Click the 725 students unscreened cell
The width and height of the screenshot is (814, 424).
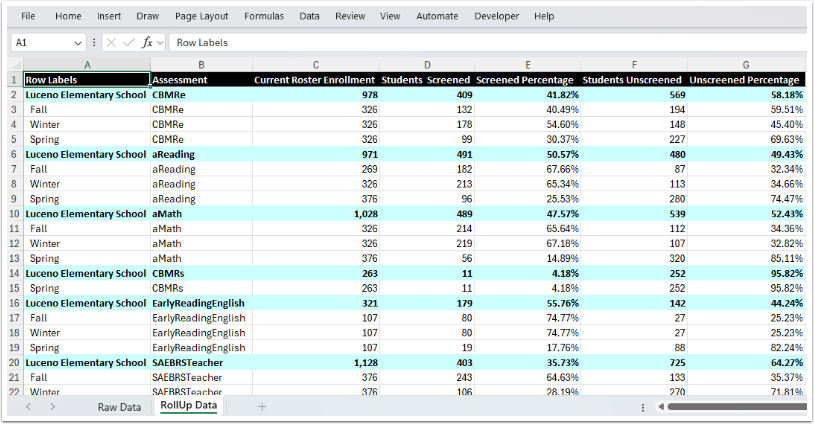(634, 363)
